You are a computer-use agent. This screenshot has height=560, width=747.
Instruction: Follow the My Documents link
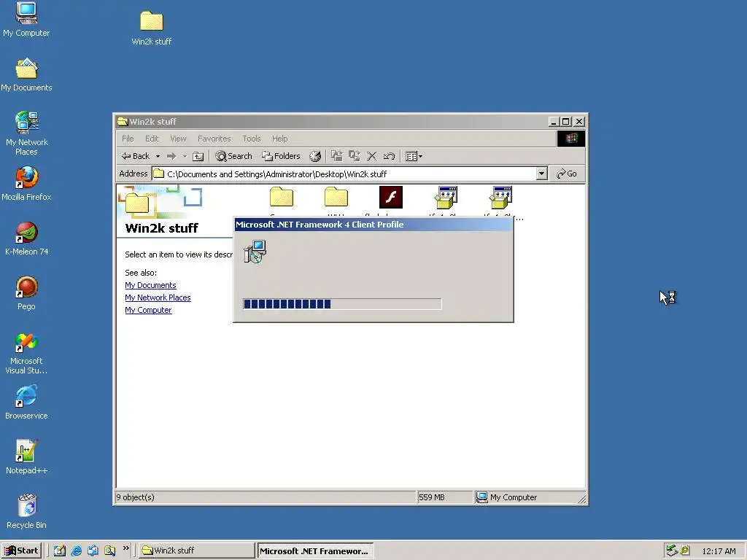[150, 285]
